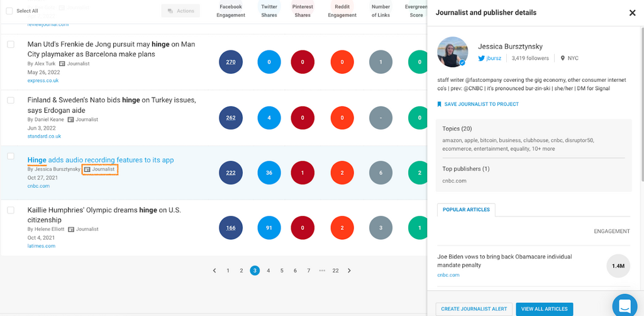The width and height of the screenshot is (644, 316).
Task: Switch to the Popular Articles tab
Action: [x=466, y=210]
